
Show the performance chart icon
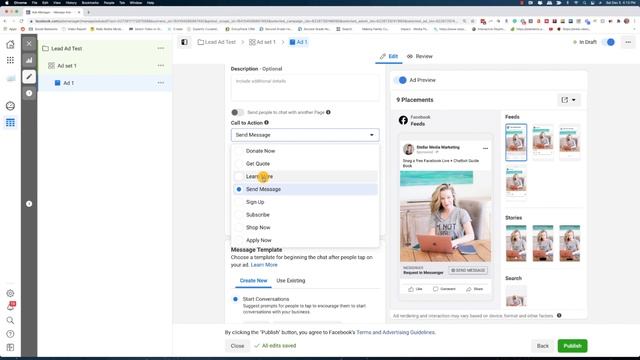pos(29,60)
